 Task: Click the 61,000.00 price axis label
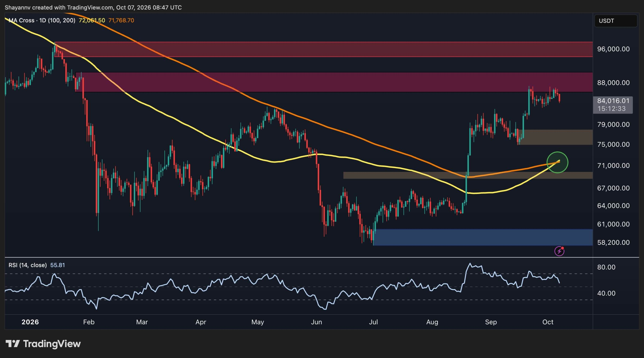[x=613, y=224]
